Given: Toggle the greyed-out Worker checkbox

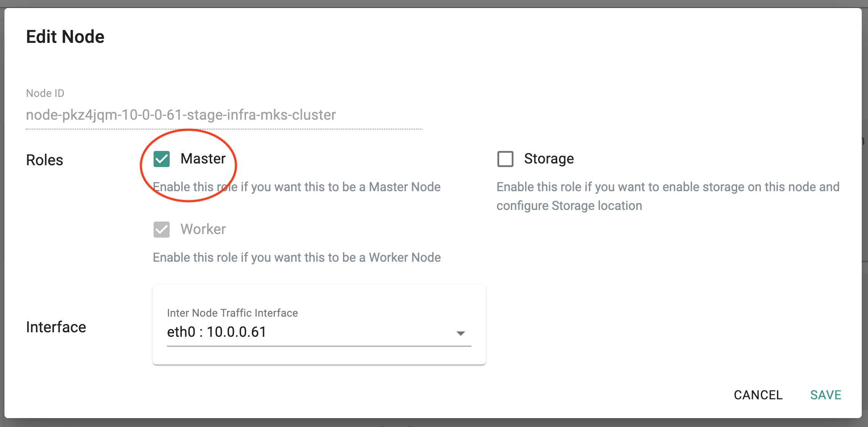Looking at the screenshot, I should tap(162, 230).
